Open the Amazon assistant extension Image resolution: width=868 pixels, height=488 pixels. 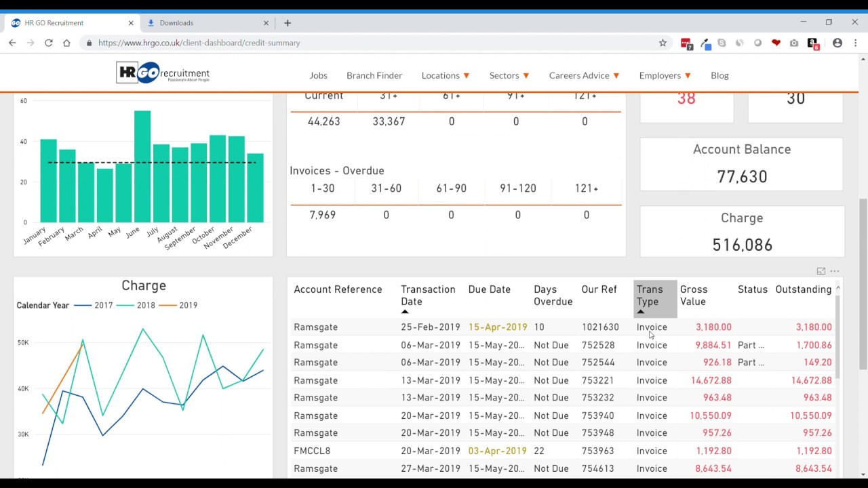[x=813, y=43]
